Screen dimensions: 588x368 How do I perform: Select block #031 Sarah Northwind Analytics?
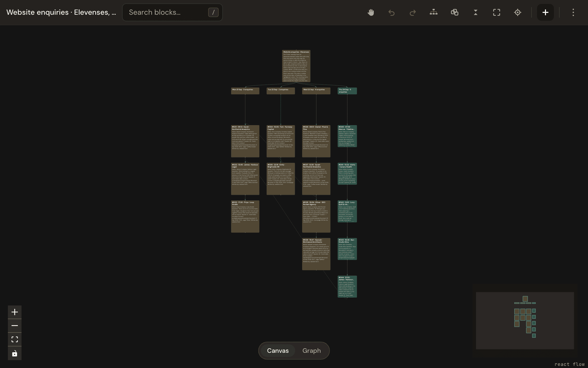[x=245, y=141]
